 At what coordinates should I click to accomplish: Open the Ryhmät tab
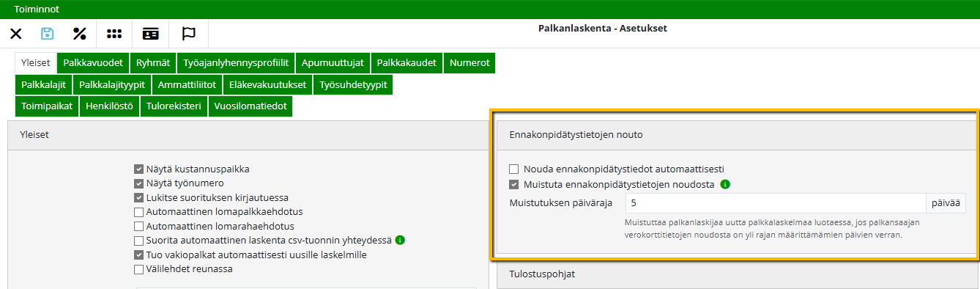tap(154, 63)
